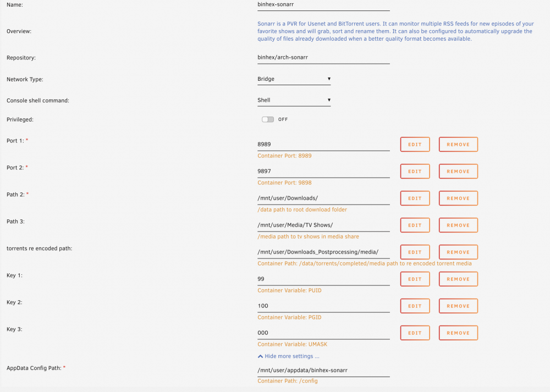Click the Port 1 value field 8989
Viewport: 550px width, 392px height.
pyautogui.click(x=323, y=145)
